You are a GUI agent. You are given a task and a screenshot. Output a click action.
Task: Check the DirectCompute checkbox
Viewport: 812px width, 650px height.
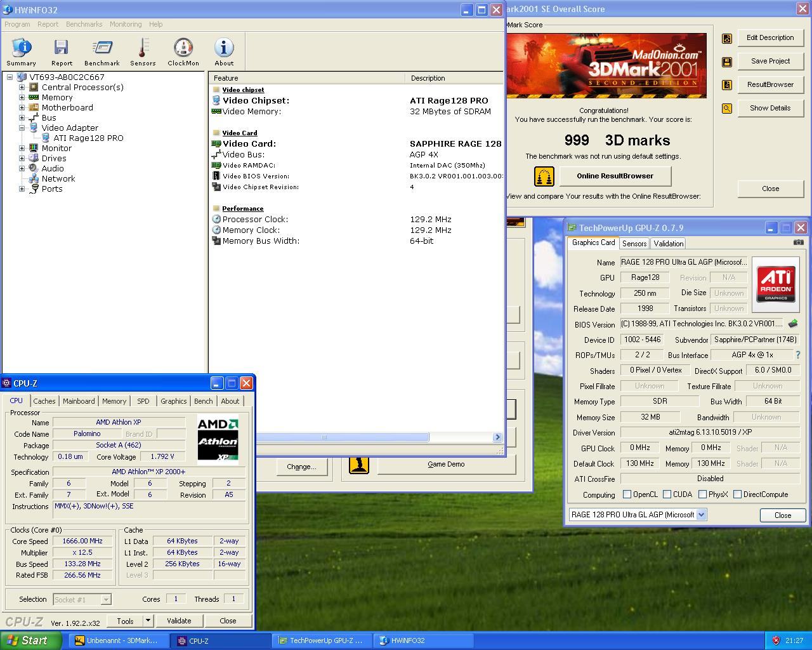pyautogui.click(x=737, y=494)
